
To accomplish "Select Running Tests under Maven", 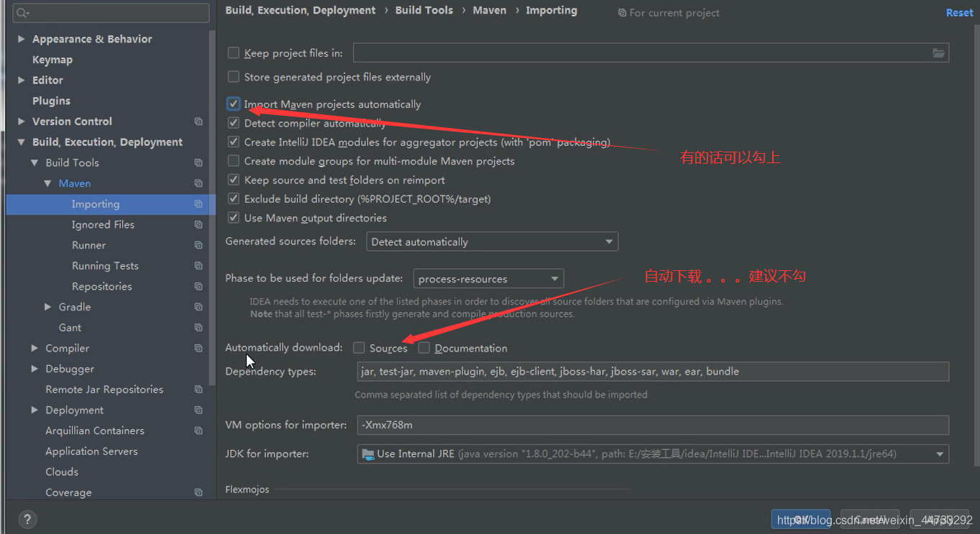I will tap(105, 266).
